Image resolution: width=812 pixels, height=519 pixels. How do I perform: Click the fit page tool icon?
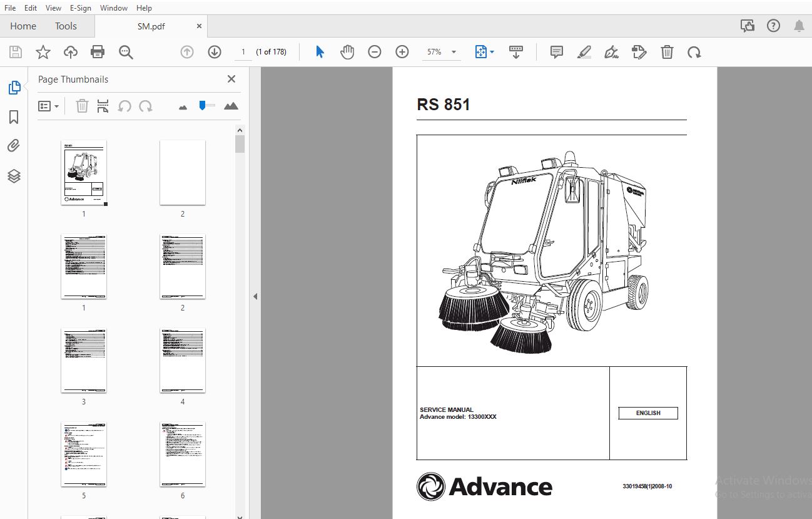[x=480, y=52]
